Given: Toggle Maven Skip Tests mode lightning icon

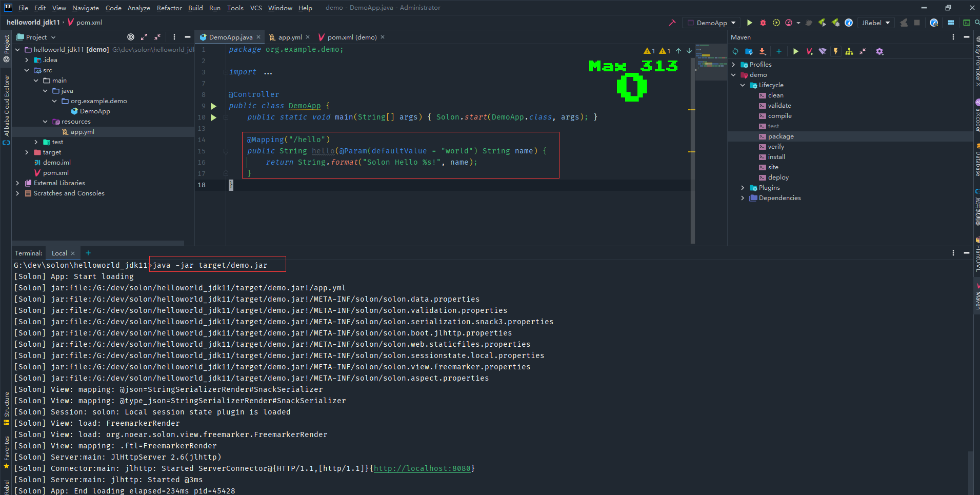Looking at the screenshot, I should click(836, 51).
